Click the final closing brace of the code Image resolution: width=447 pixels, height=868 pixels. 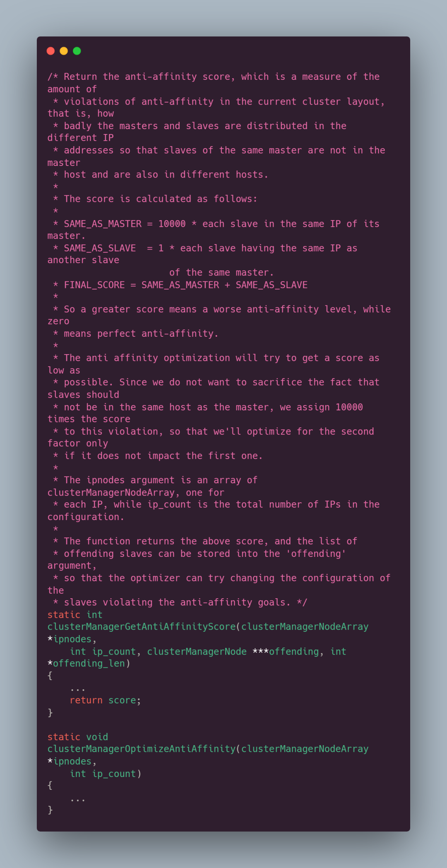click(50, 810)
